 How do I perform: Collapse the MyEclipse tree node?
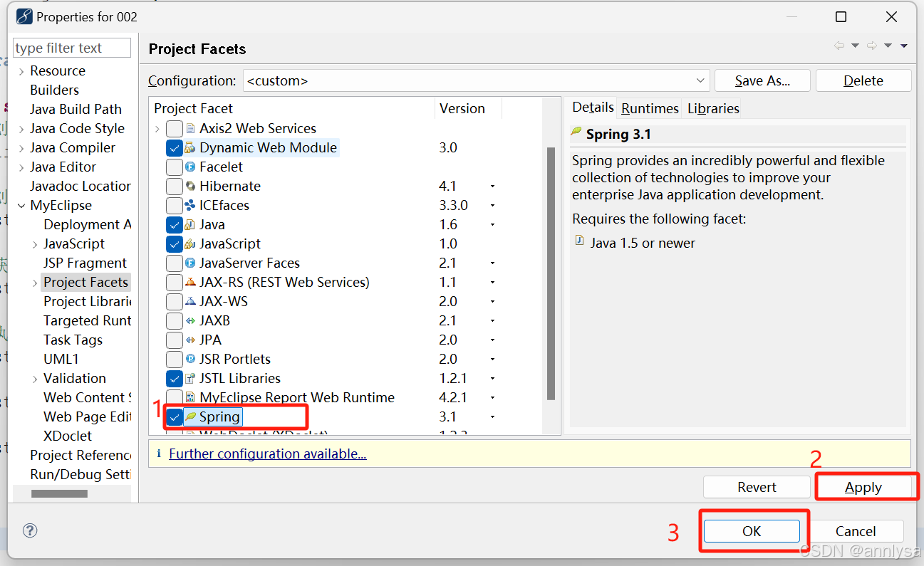(x=21, y=206)
